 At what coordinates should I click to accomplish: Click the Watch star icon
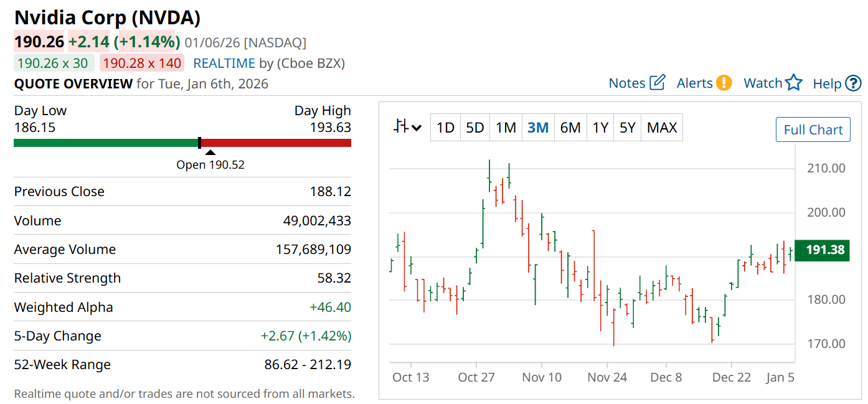(x=793, y=83)
